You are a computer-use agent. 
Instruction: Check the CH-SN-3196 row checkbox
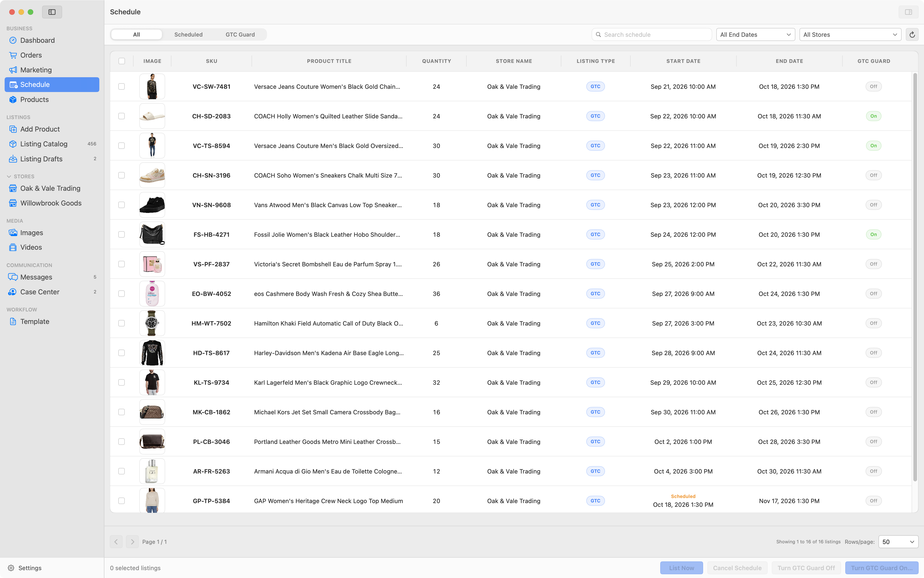tap(122, 175)
